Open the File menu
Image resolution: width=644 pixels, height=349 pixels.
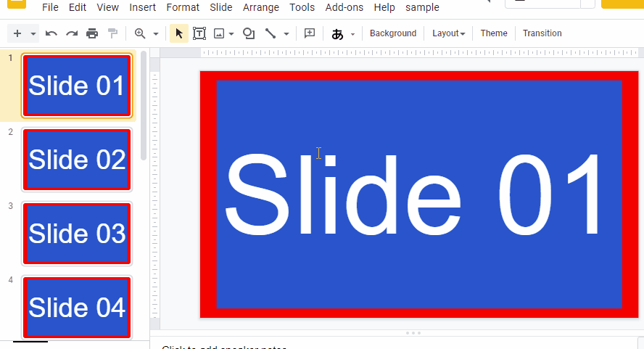(x=50, y=7)
